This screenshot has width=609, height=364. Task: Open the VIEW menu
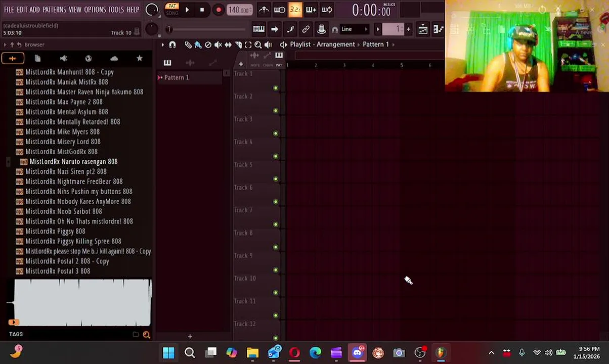tap(75, 10)
